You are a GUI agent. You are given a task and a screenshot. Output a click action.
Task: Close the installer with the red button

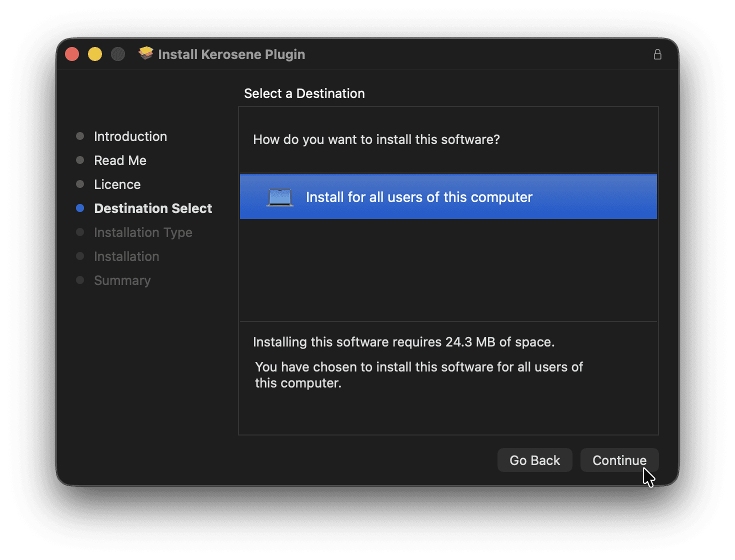coord(72,54)
